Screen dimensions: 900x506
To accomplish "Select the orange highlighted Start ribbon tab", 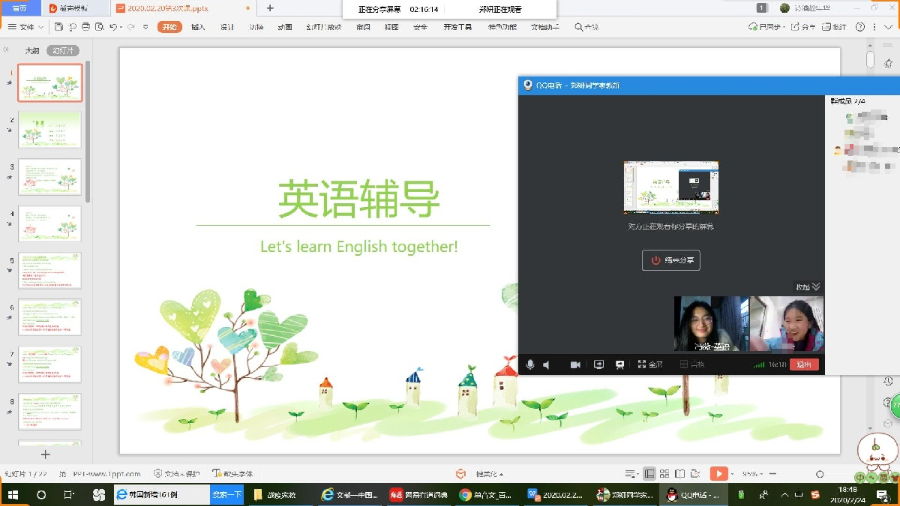I will (169, 27).
